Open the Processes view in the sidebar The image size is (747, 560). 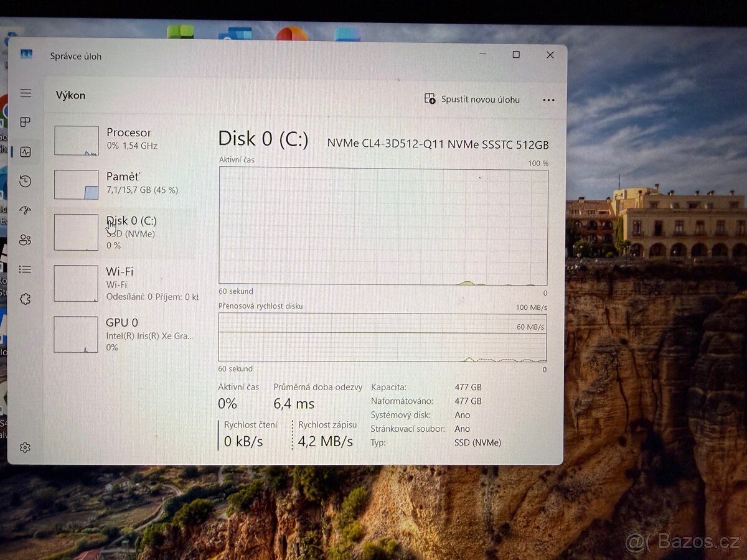point(26,122)
